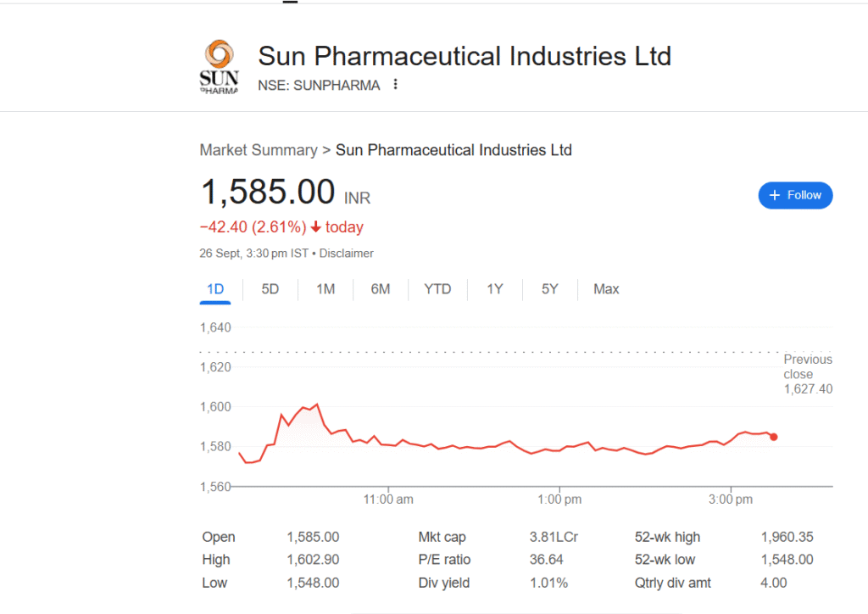This screenshot has width=868, height=614.
Task: Click the 11:00 am time axis label
Action: (388, 500)
